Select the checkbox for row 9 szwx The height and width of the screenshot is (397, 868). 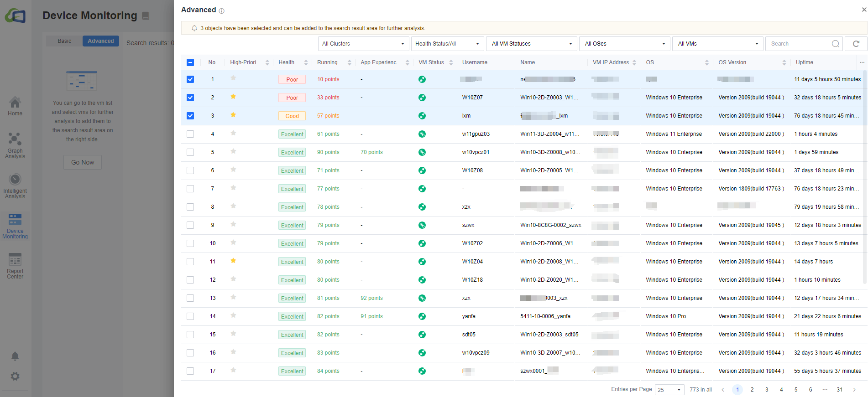point(190,225)
